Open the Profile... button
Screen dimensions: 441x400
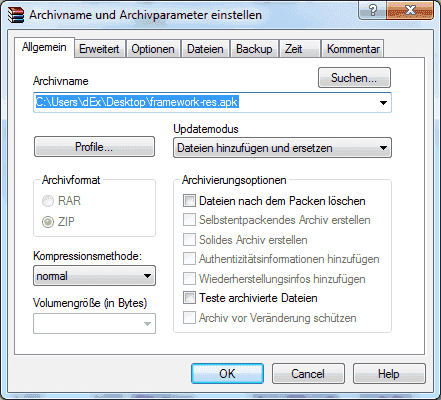(94, 147)
